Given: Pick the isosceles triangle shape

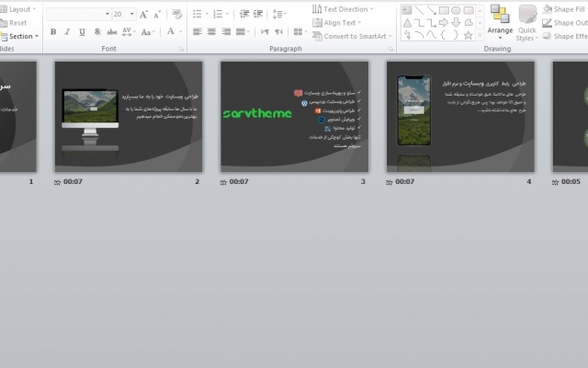Looking at the screenshot, I should click(x=405, y=22).
